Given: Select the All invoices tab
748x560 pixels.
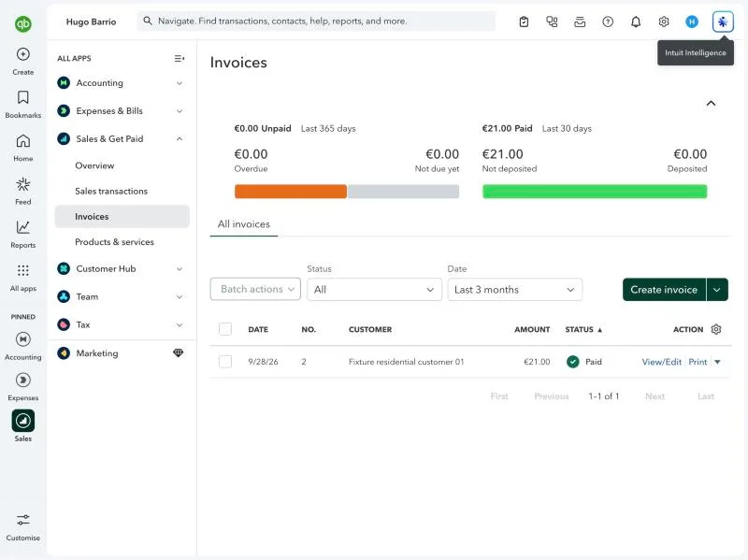Looking at the screenshot, I should [244, 224].
